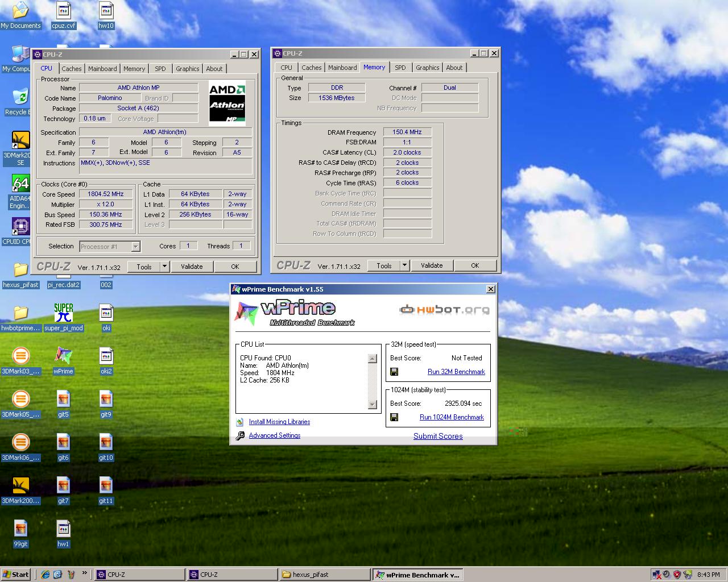Open Graphics tab in left CPU-Z
The image size is (728, 582).
pyautogui.click(x=187, y=69)
